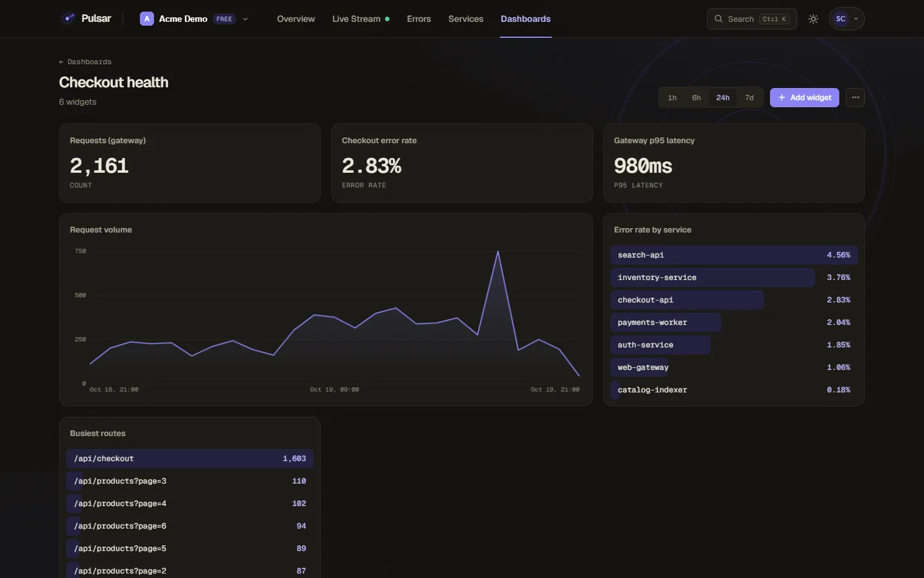The image size is (924, 578).
Task: Select the /api/products?page=2 route
Action: click(189, 570)
